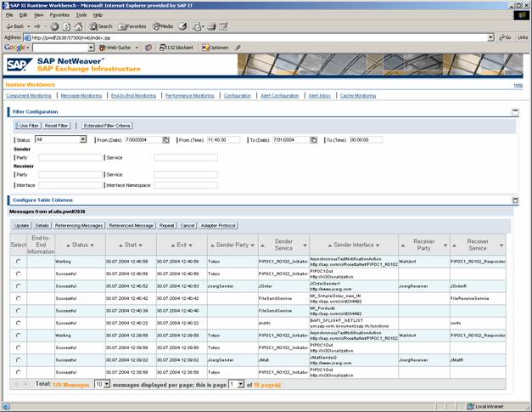This screenshot has height=412, width=532.
Task: Click the Mail toolbar icon
Action: pyautogui.click(x=198, y=26)
